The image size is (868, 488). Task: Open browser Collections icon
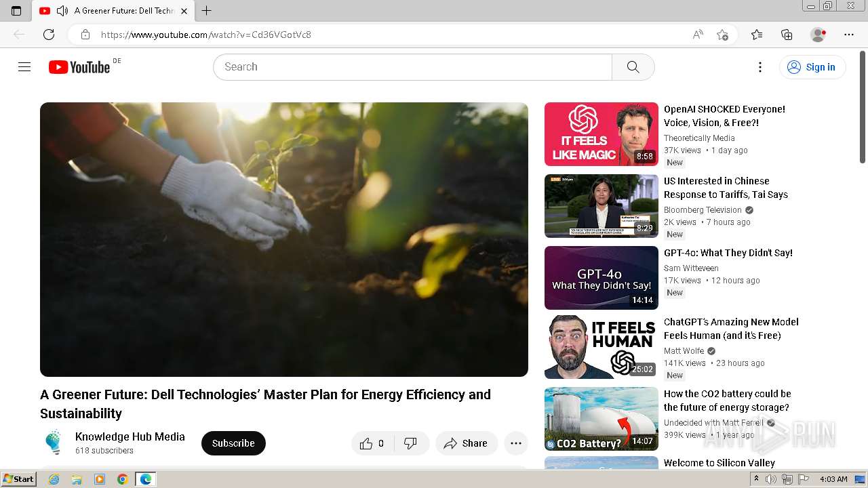(x=787, y=35)
